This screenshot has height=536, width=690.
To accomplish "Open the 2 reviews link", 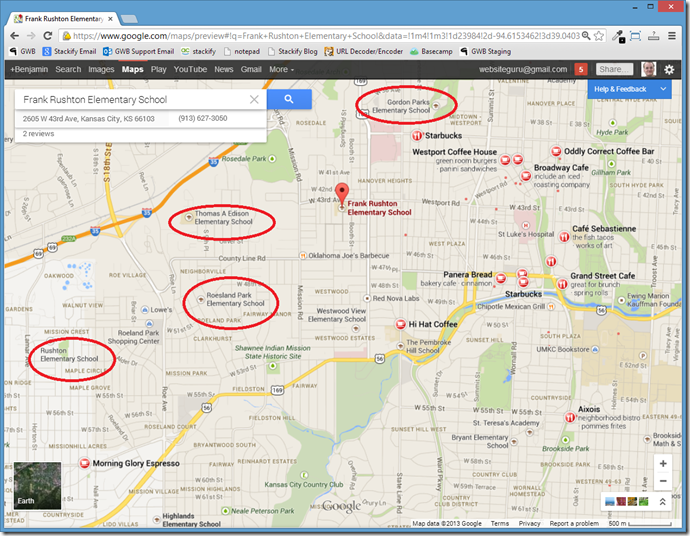I will click(x=38, y=134).
